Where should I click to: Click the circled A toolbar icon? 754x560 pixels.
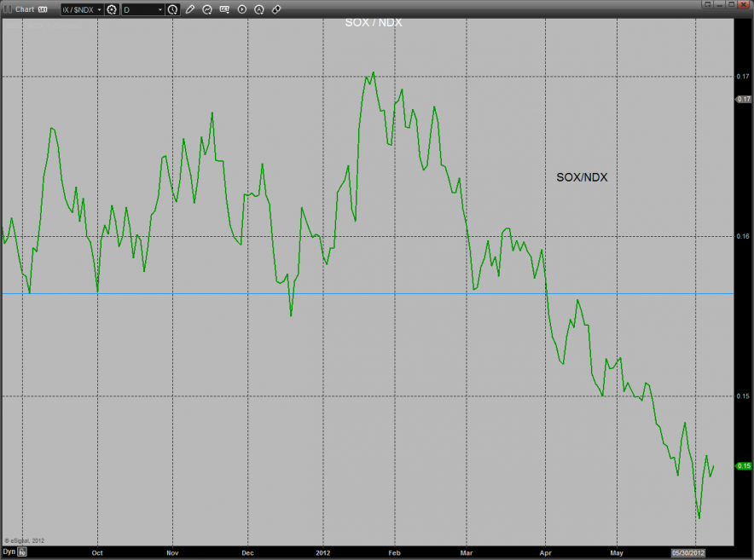[x=258, y=9]
